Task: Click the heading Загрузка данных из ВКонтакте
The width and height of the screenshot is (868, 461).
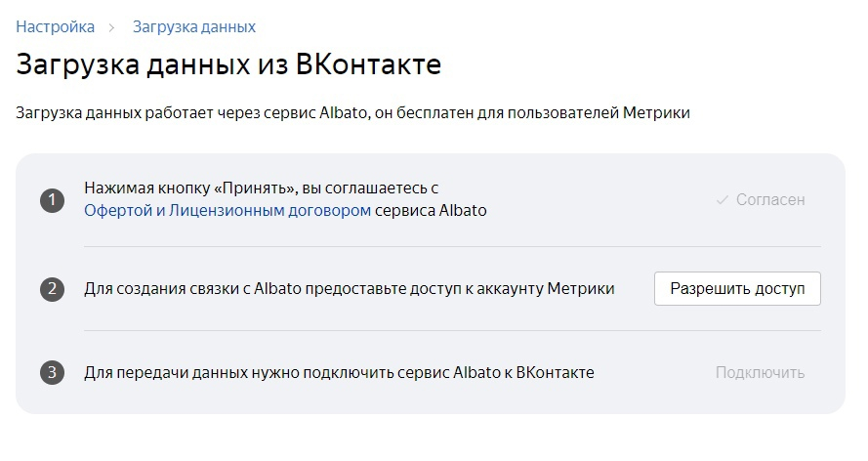Action: [x=228, y=65]
